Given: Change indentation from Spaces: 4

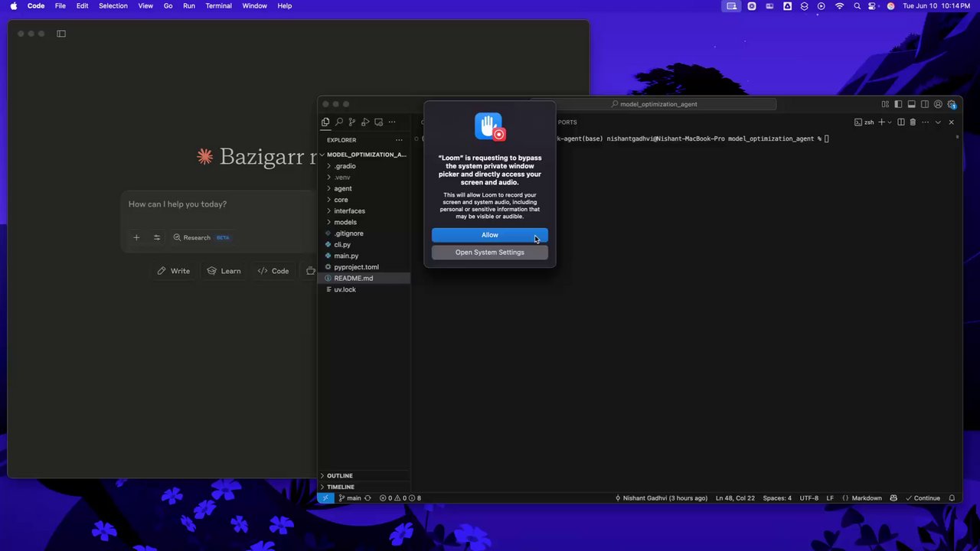Looking at the screenshot, I should tap(777, 498).
